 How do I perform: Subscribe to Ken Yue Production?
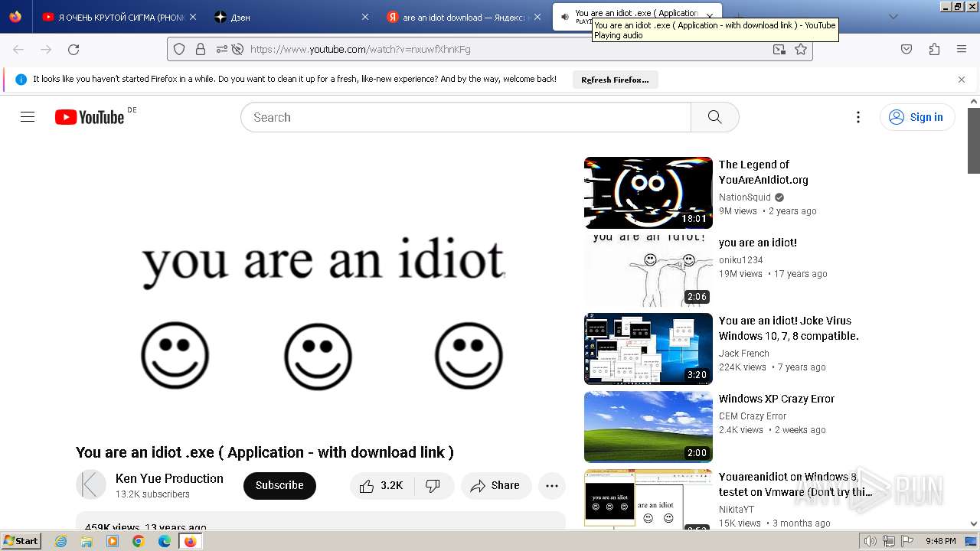click(279, 486)
